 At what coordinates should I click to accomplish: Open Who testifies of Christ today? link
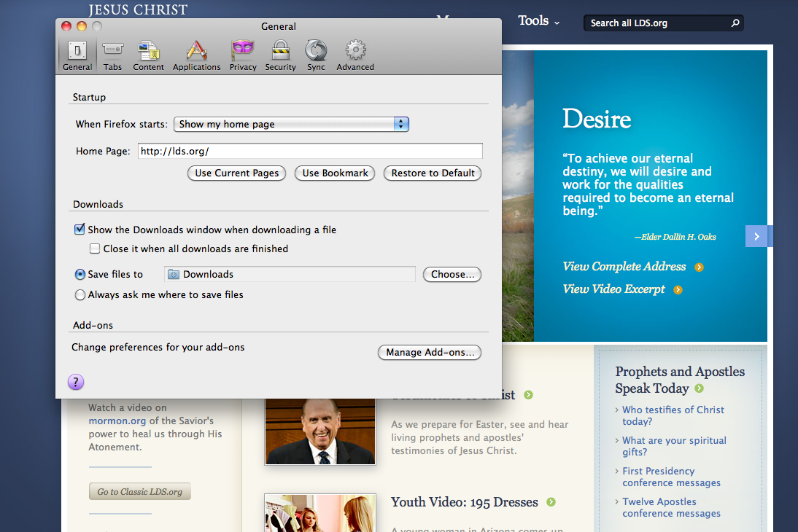click(673, 415)
